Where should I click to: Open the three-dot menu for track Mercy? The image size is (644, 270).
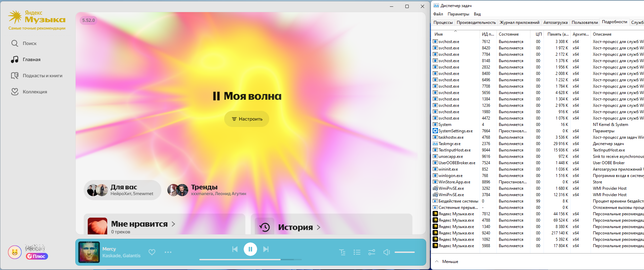[168, 252]
